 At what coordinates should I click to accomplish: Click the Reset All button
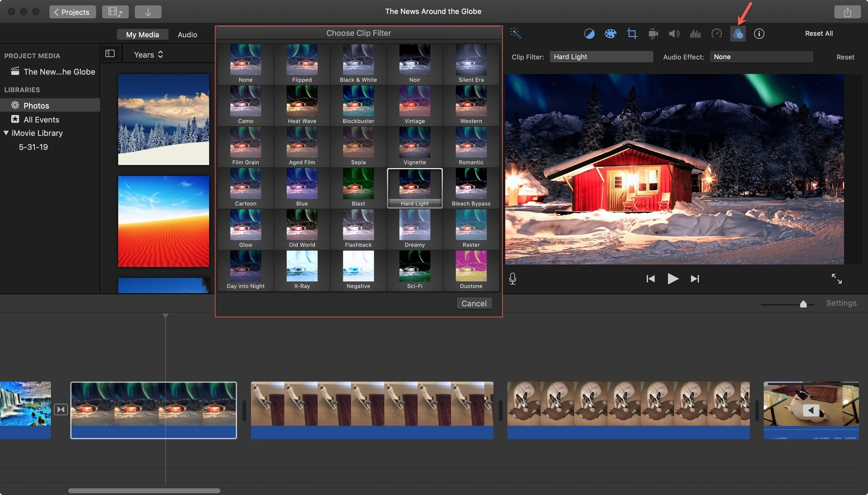[819, 33]
